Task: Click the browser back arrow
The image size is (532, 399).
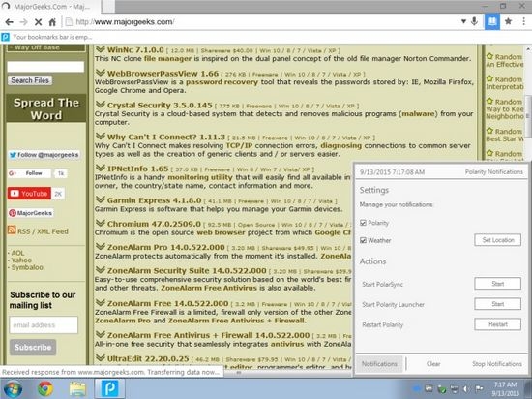Action: point(9,22)
